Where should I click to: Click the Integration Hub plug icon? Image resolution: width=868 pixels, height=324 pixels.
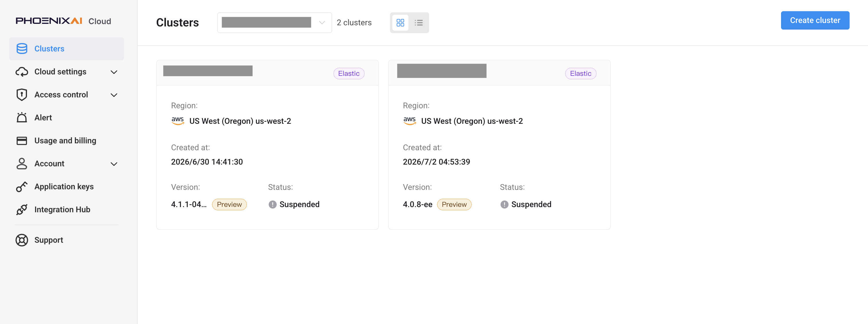click(x=22, y=209)
